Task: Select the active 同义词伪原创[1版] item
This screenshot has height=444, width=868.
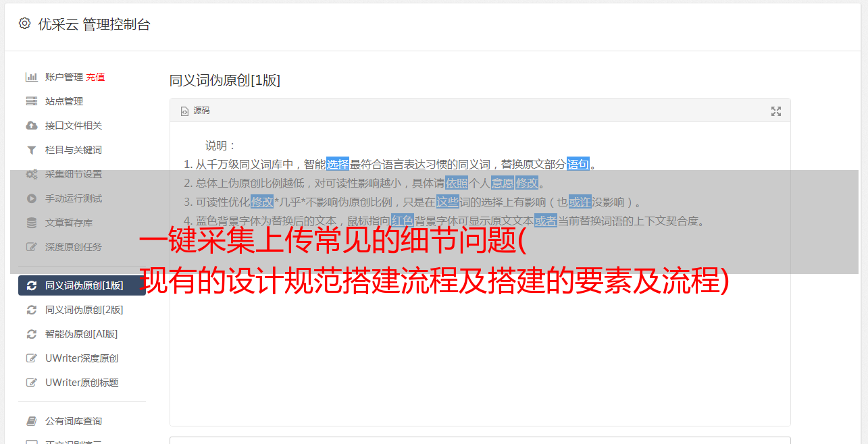Action: (82, 285)
